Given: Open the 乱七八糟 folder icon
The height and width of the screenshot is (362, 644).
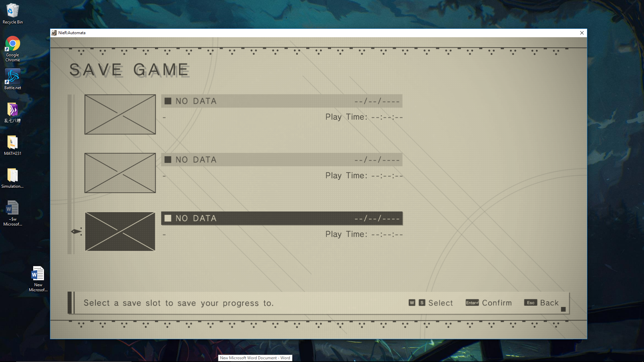Looking at the screenshot, I should click(x=12, y=113).
